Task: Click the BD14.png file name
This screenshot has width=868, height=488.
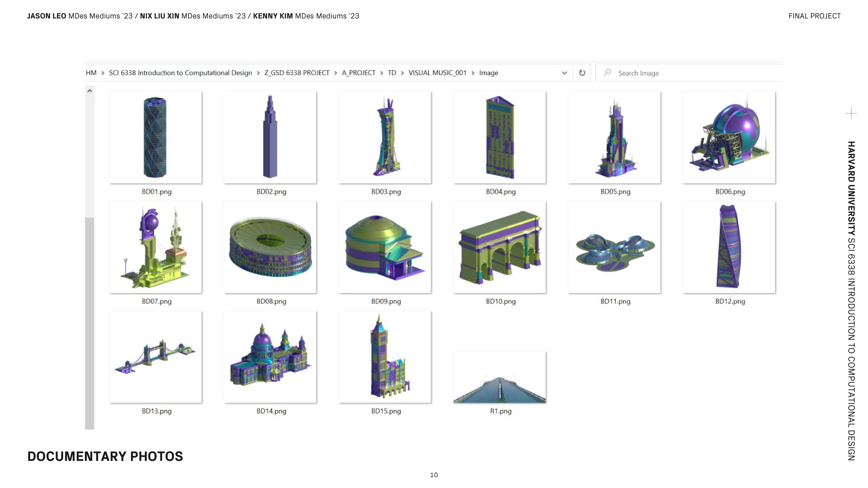Action: pos(271,411)
